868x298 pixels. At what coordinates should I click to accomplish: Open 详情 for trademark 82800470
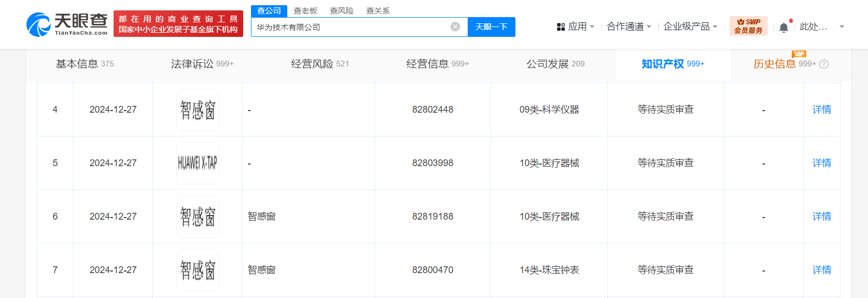[821, 270]
